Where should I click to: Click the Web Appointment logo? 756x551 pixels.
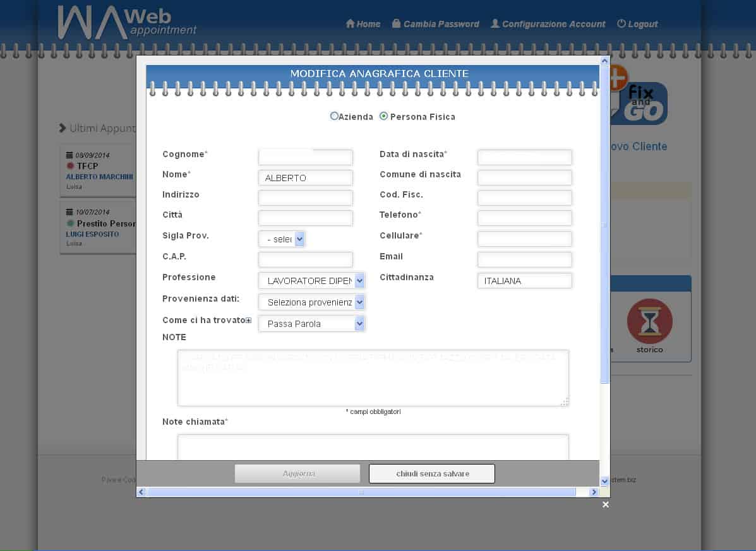coord(126,23)
